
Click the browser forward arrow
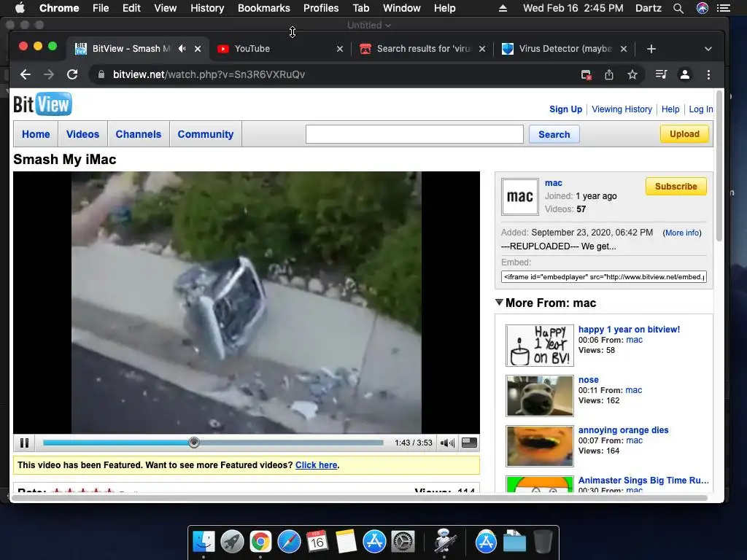tap(49, 75)
